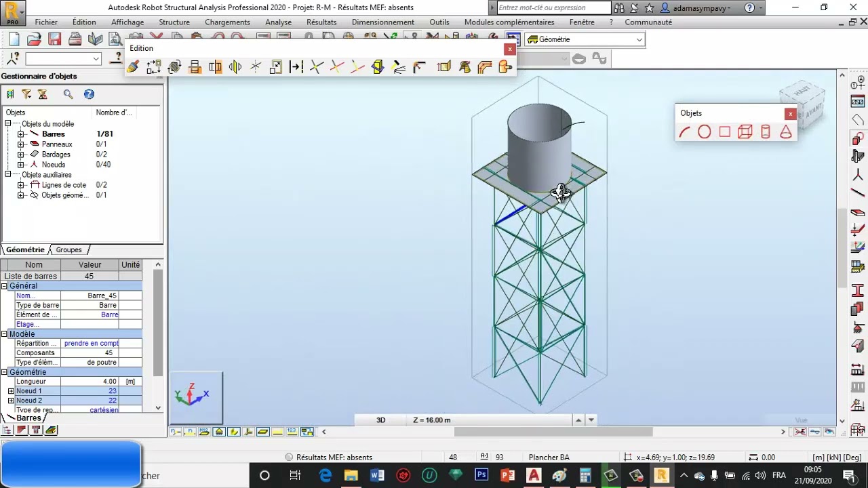Select the Scale tool in the Edition toolbar
The image size is (868, 488).
coord(275,66)
